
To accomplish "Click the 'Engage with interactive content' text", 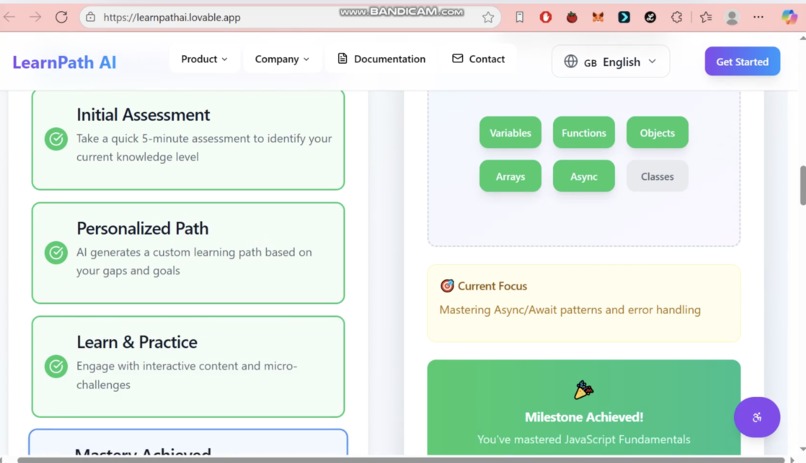I will (x=187, y=375).
